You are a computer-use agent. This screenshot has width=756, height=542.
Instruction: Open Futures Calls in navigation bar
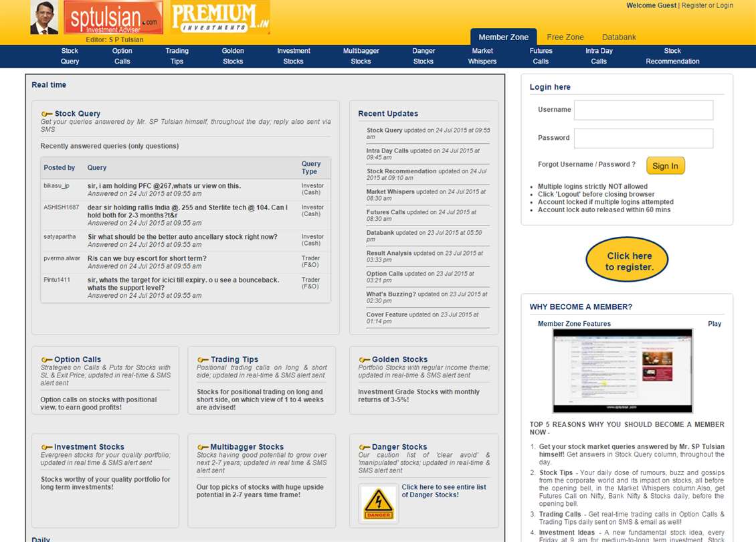pos(541,56)
